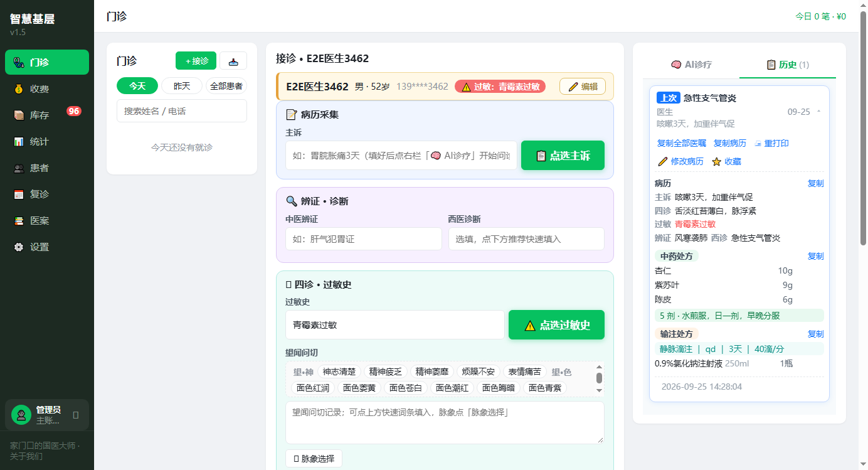The width and height of the screenshot is (868, 470).
Task: Open 库存 in the sidebar
Action: click(x=47, y=115)
